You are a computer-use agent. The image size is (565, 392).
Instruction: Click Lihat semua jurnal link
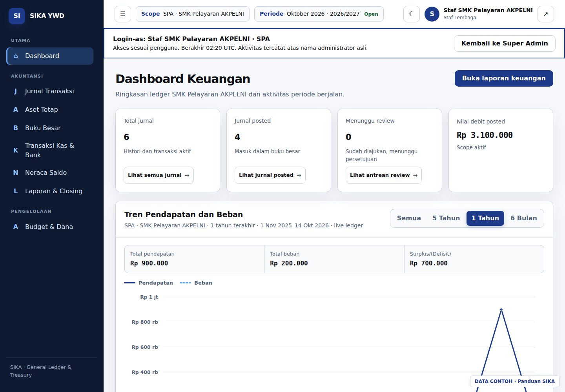[159, 175]
